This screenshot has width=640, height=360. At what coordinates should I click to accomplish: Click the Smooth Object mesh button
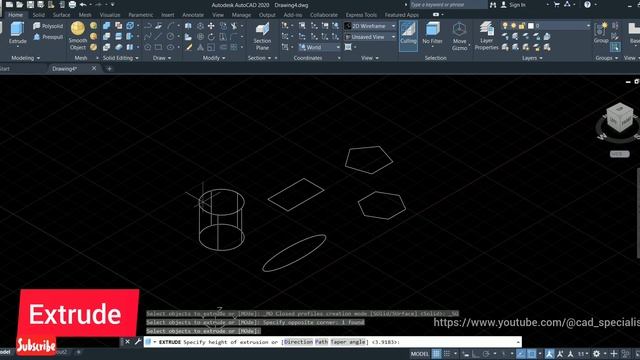[78, 36]
